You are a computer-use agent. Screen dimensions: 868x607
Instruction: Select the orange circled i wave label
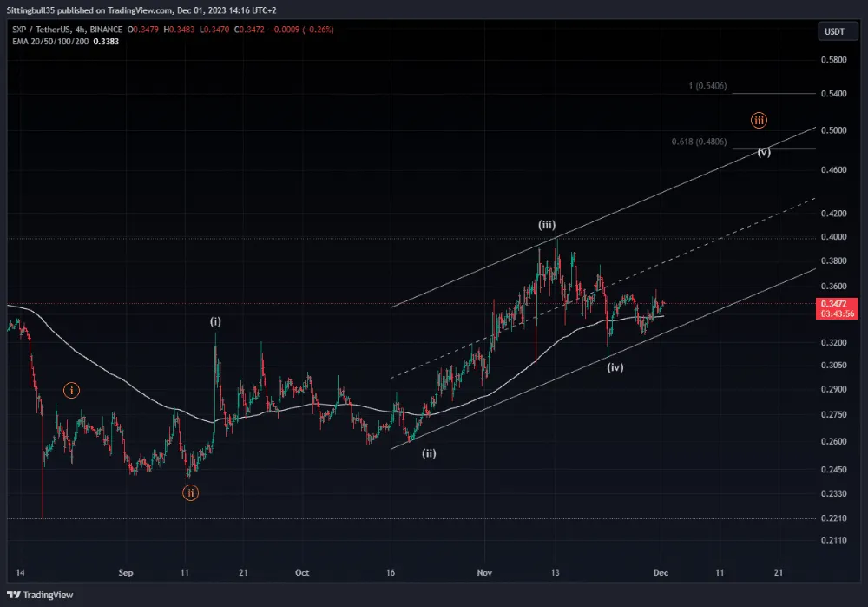71,391
